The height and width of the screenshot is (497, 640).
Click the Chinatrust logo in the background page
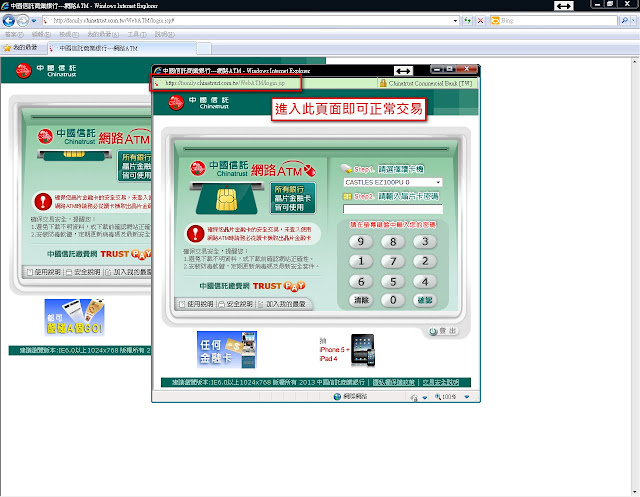tap(46, 70)
